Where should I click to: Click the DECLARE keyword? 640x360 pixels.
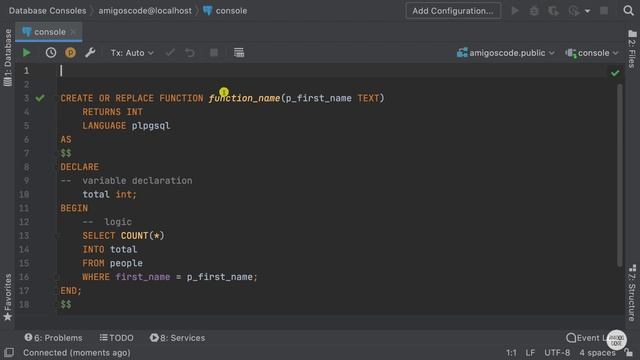pyautogui.click(x=80, y=167)
